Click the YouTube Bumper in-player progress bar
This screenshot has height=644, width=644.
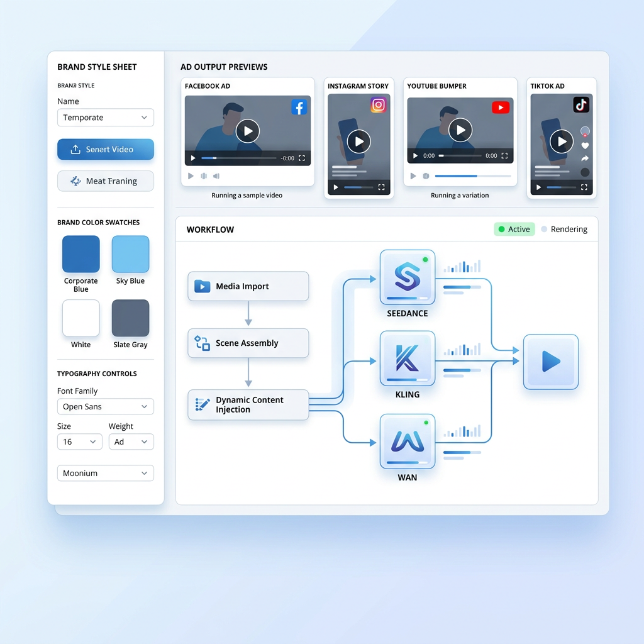tap(460, 156)
